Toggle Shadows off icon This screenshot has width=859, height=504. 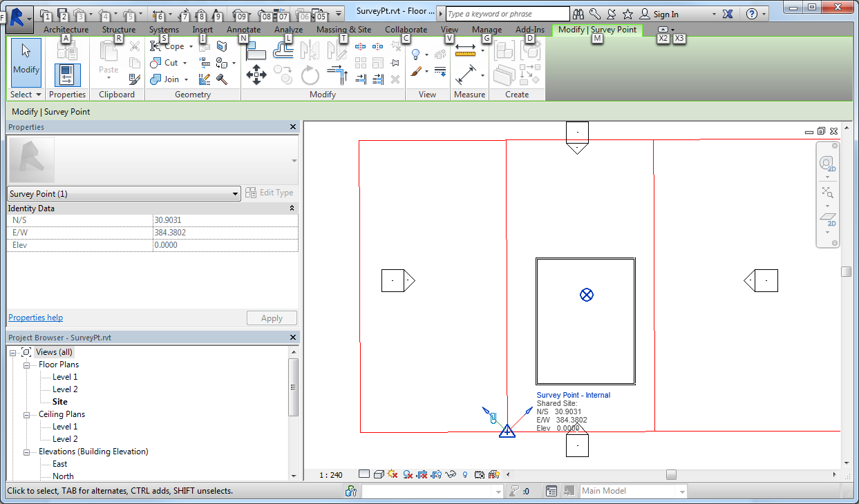[408, 474]
